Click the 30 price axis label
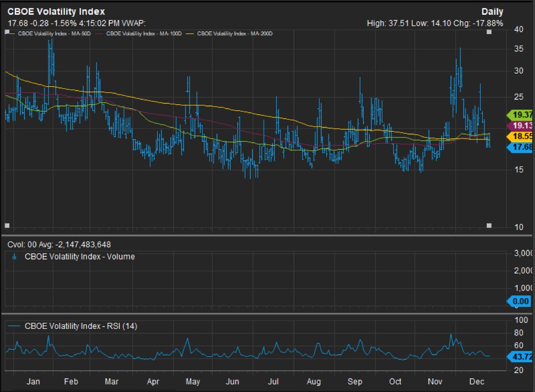The height and width of the screenshot is (392, 535). point(519,71)
